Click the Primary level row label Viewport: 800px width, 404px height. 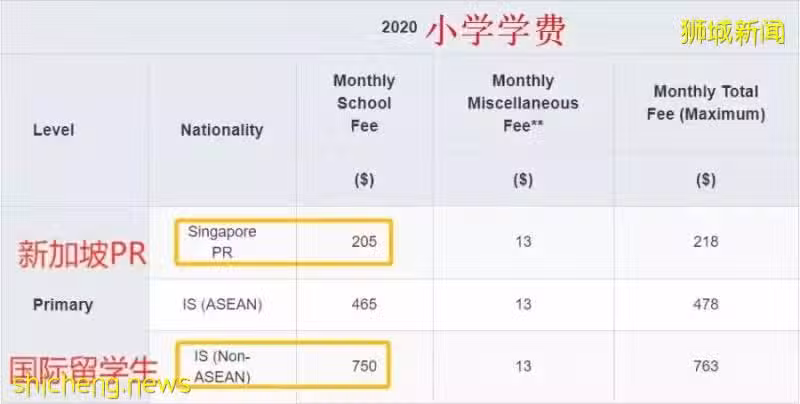(x=63, y=305)
